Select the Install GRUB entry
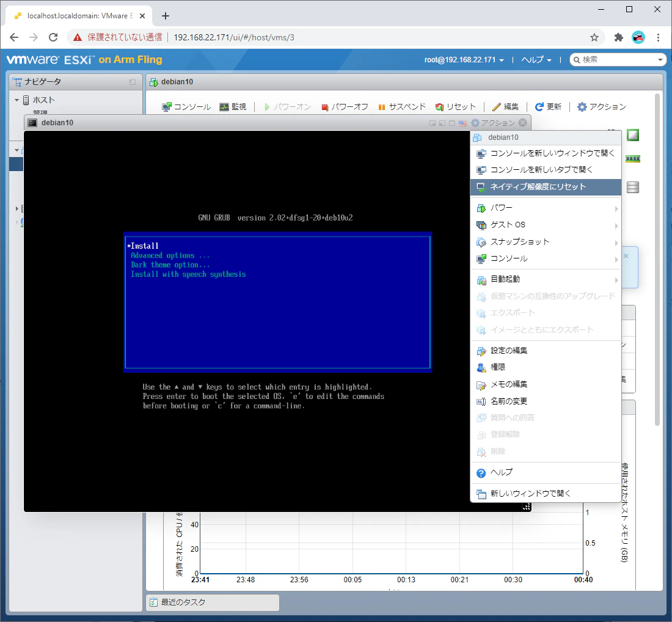Screen dimensions: 672x622 [x=144, y=246]
